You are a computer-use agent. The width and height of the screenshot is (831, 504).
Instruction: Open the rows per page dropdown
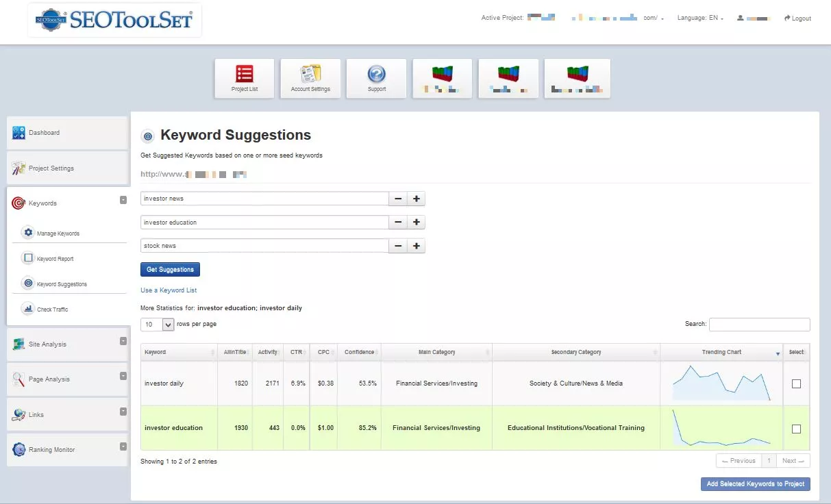[158, 325]
